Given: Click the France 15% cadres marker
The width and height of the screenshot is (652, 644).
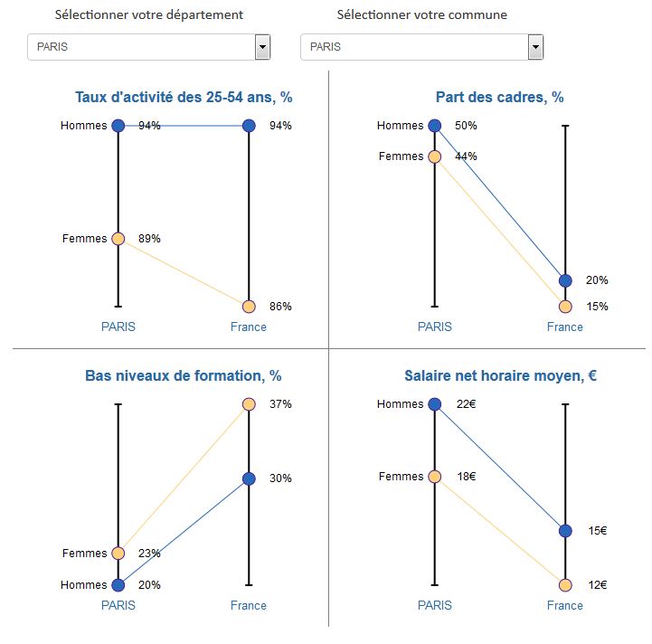Looking at the screenshot, I should (565, 307).
